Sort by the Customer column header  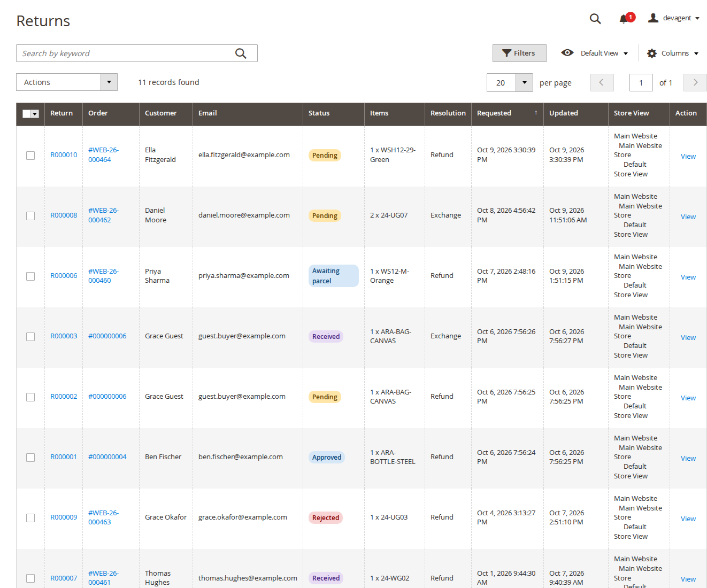166,113
